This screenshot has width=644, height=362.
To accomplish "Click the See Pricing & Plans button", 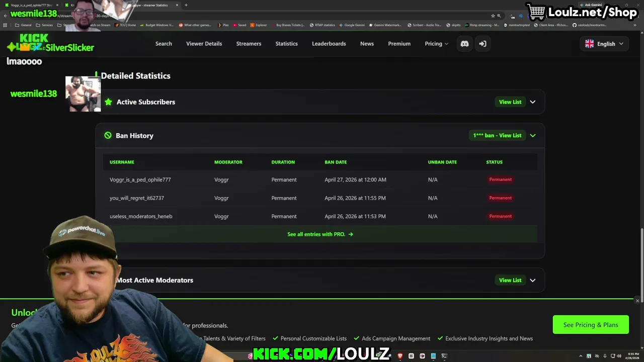I will click(x=591, y=325).
